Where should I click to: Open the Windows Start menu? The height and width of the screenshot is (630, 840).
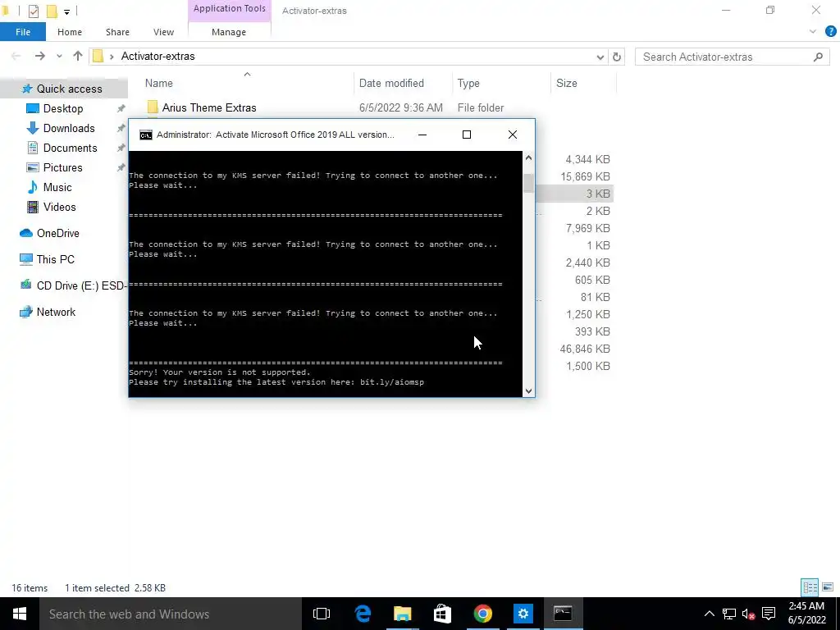tap(20, 614)
